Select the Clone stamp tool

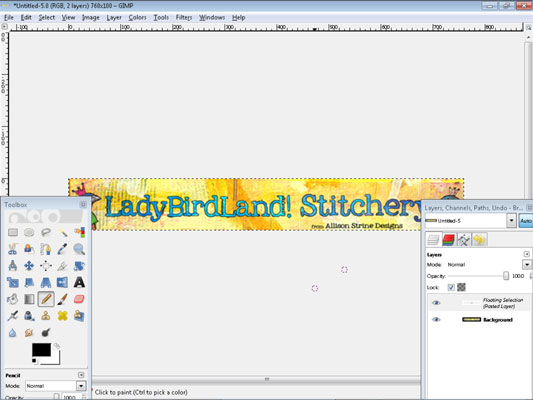click(x=46, y=316)
